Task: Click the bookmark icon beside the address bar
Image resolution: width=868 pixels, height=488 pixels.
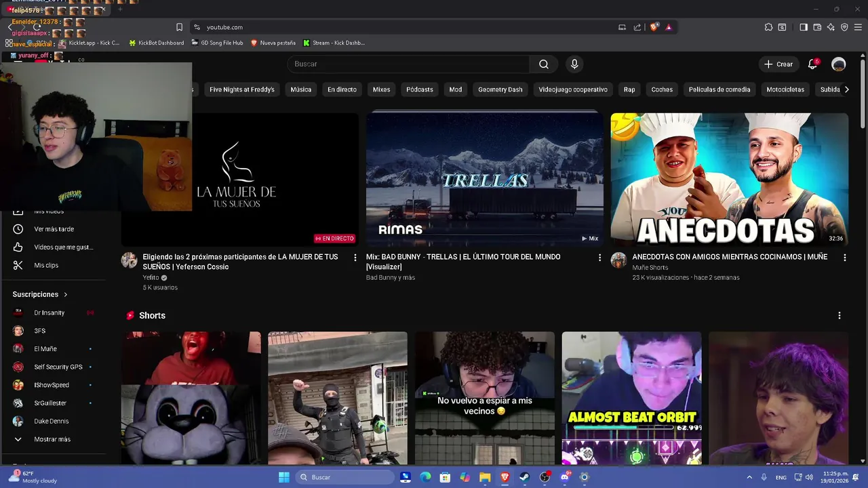Action: click(179, 27)
